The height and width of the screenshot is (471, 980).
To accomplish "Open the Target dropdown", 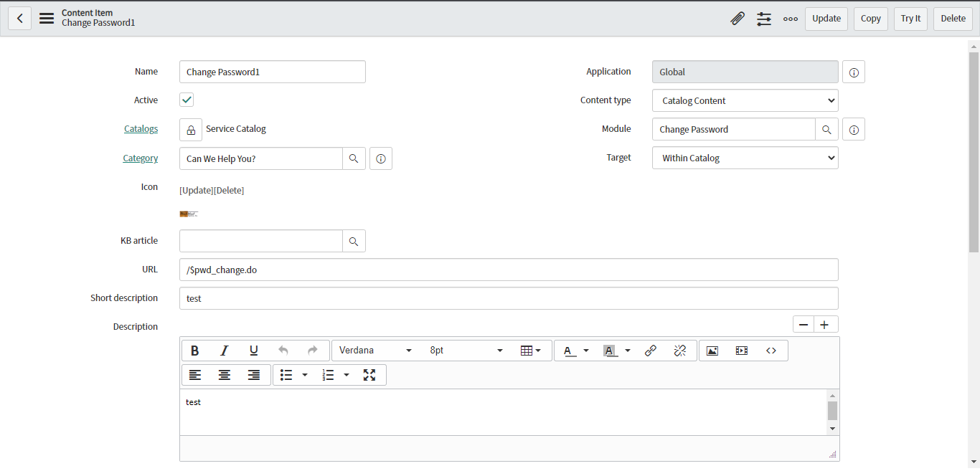I will 745,158.
